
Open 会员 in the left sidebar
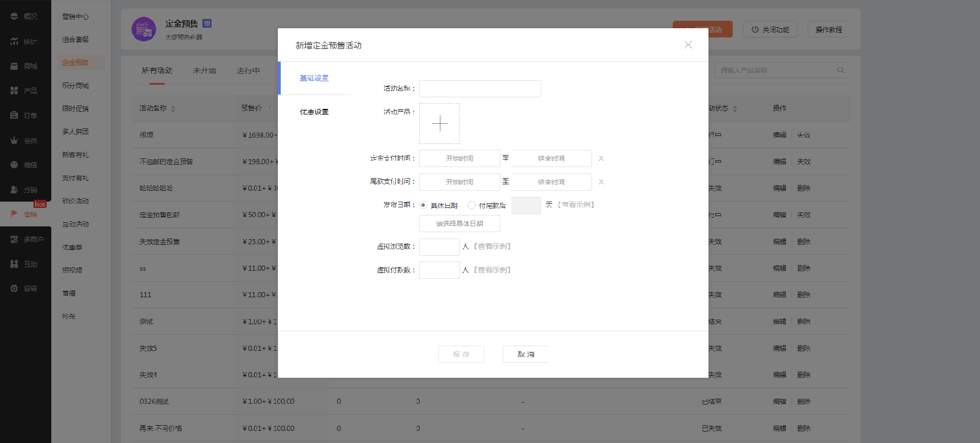(x=25, y=141)
